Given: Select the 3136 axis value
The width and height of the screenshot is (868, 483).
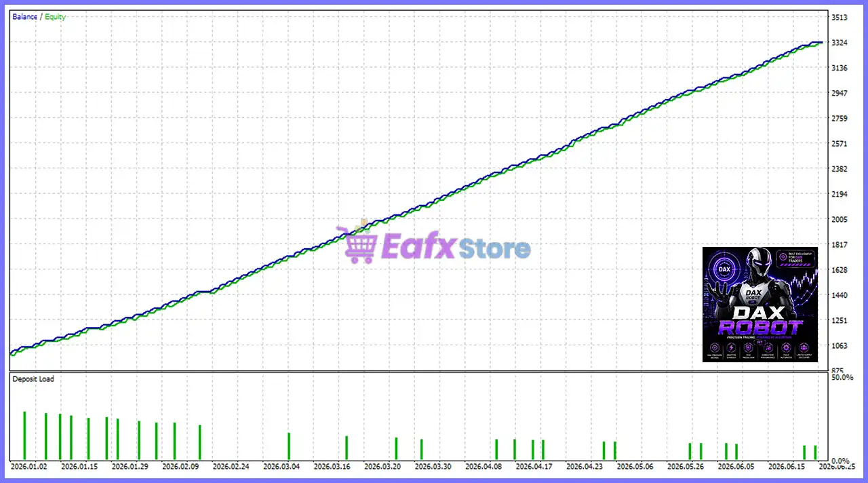Looking at the screenshot, I should (x=840, y=68).
